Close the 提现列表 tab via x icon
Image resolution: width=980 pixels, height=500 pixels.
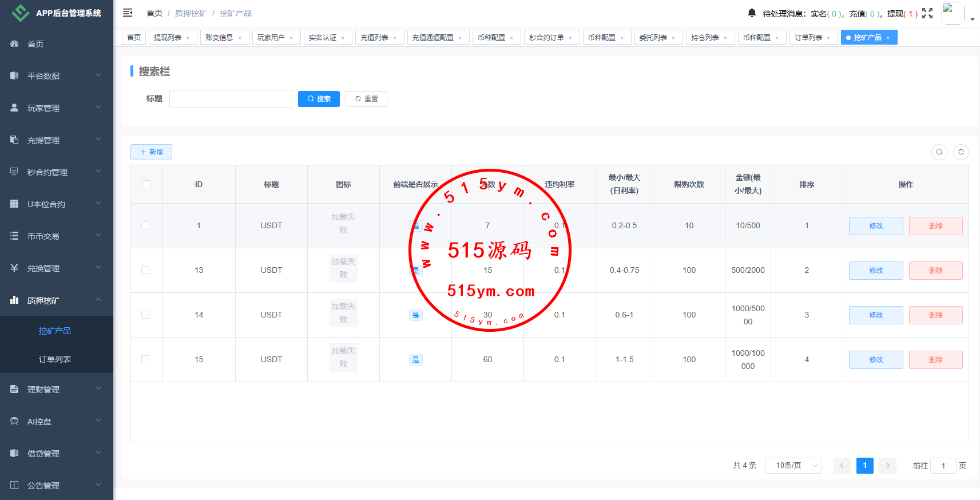188,38
